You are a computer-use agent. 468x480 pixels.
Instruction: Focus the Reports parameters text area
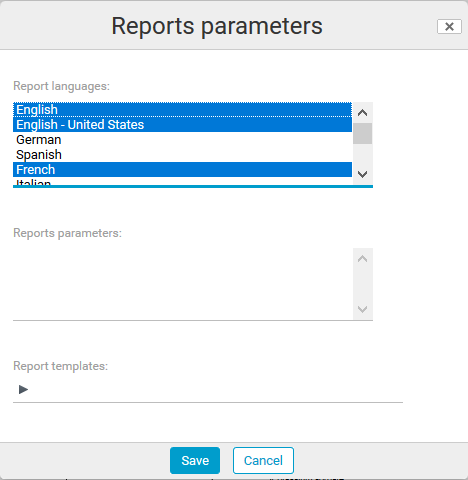click(x=183, y=284)
